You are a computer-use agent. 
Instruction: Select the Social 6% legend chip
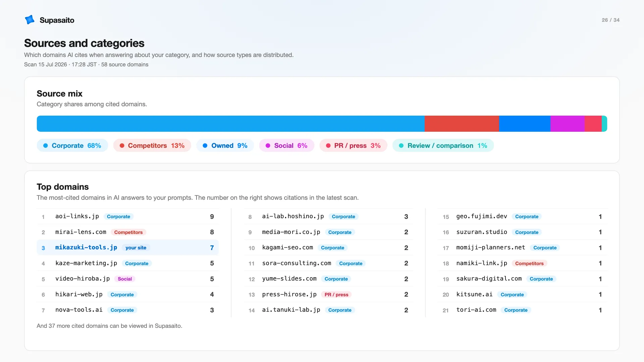point(286,145)
